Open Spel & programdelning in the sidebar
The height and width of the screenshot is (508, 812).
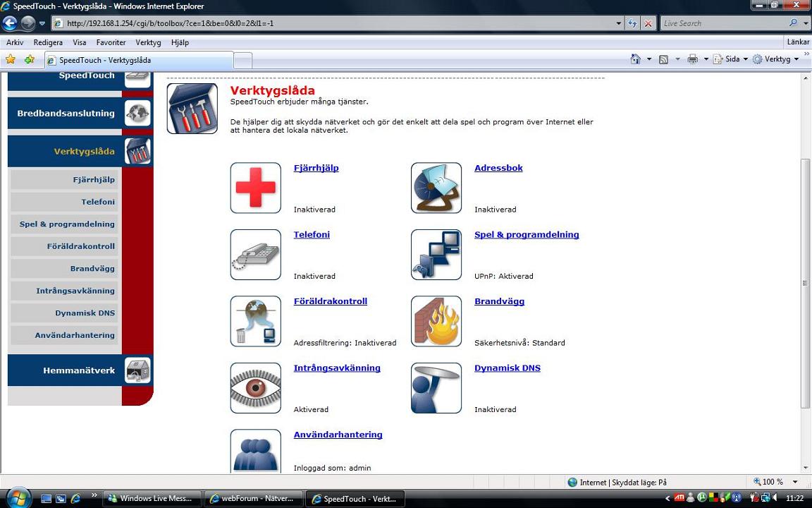[x=64, y=224]
